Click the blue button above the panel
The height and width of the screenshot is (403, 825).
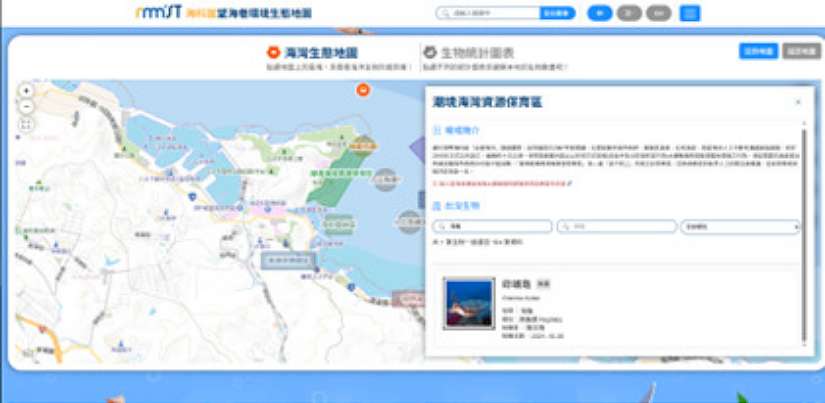(758, 51)
